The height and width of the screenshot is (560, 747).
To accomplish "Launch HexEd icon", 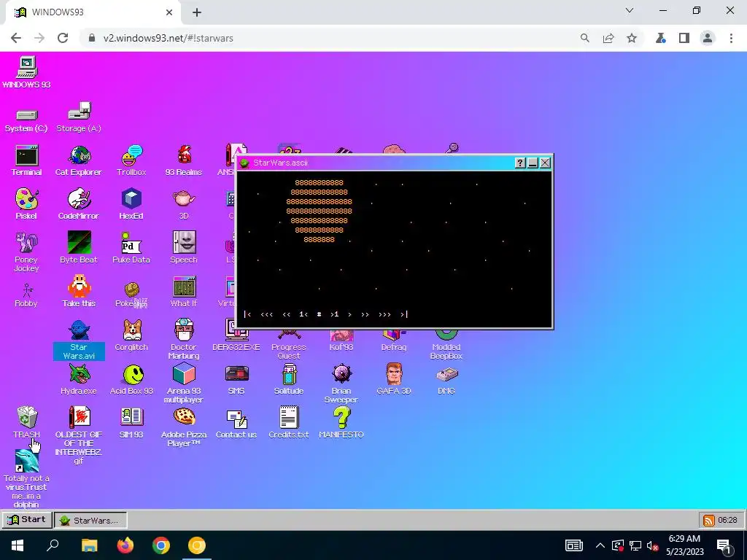I will tap(131, 199).
